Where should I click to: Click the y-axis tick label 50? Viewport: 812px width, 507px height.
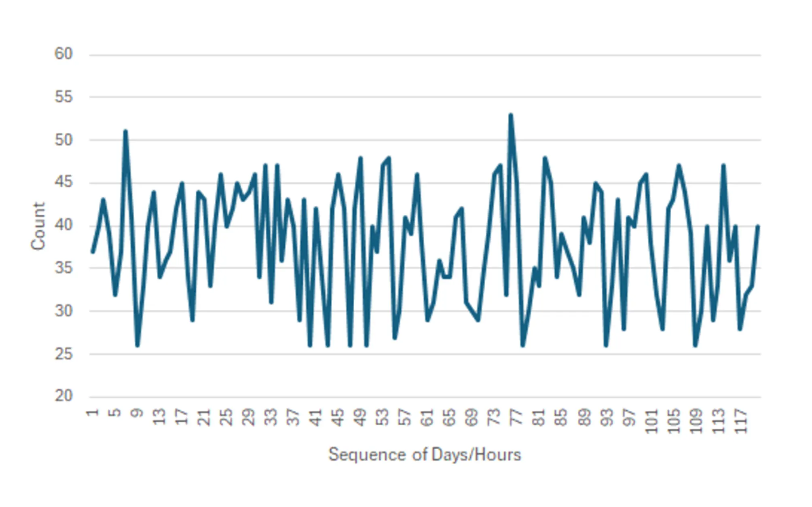tap(63, 140)
